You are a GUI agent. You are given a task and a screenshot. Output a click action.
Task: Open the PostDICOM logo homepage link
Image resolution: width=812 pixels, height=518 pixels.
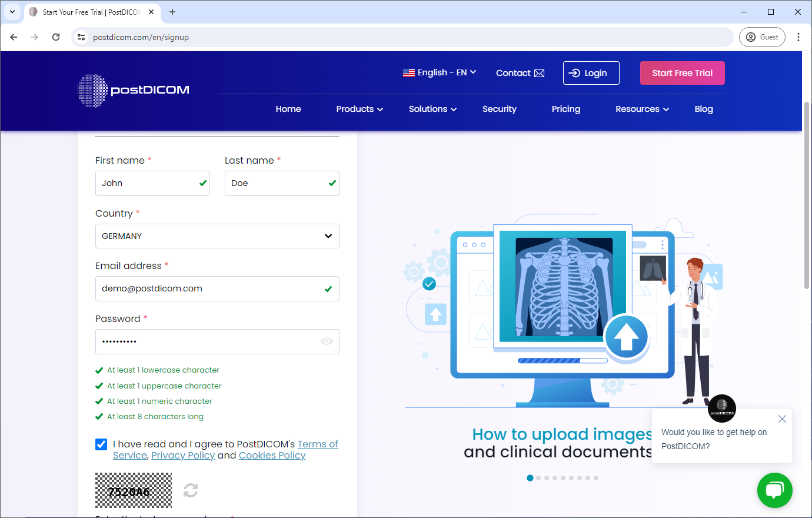tap(133, 90)
